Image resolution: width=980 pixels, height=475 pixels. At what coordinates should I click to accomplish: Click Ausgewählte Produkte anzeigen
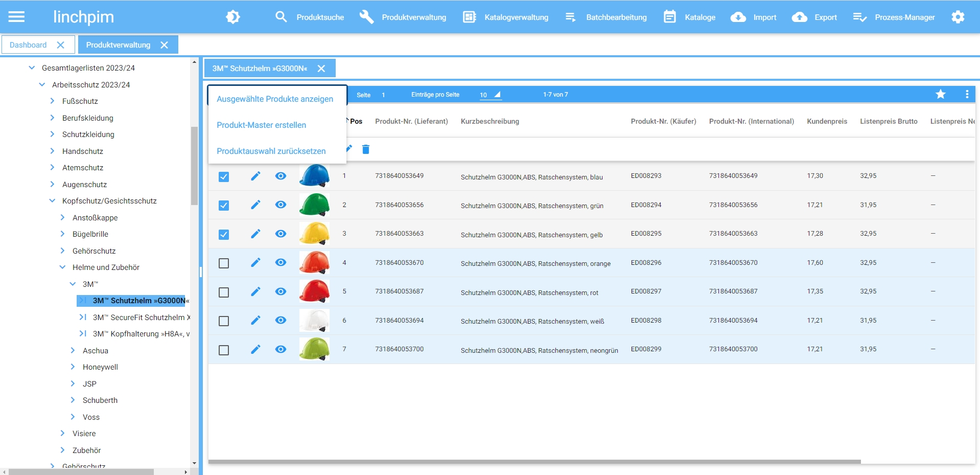coord(275,99)
